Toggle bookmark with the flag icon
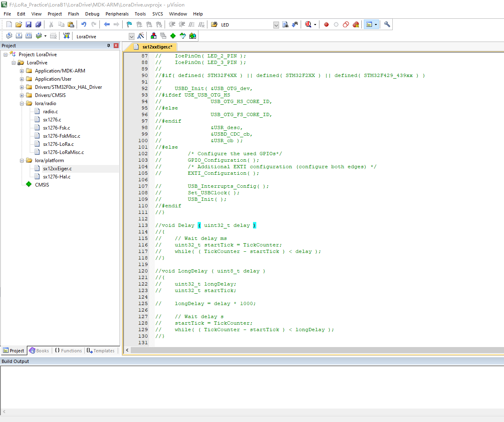 coord(129,24)
